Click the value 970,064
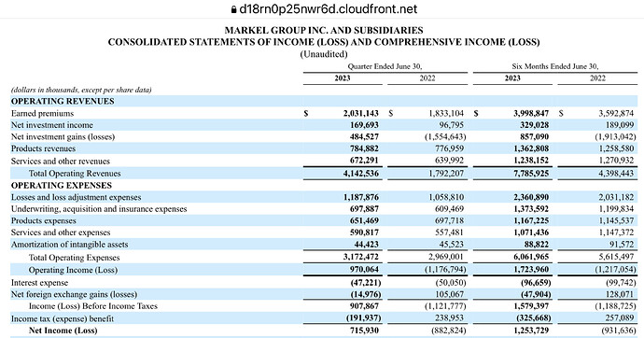This screenshot has width=644, height=338. [x=364, y=270]
